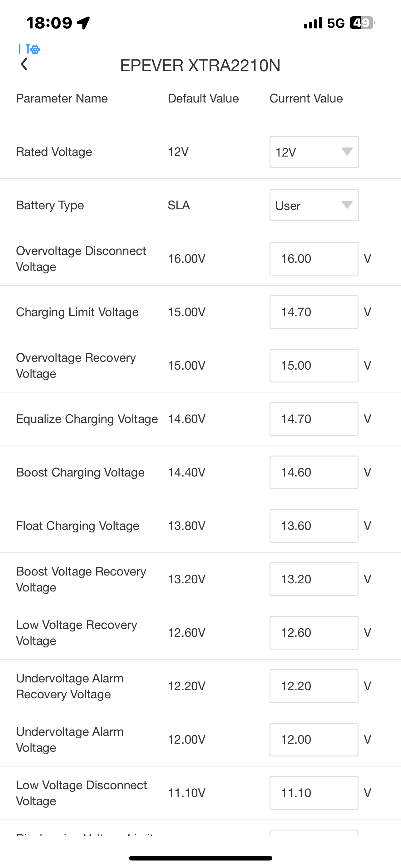Edit the Equalize Charging Voltage field
401x868 pixels.
(x=314, y=419)
